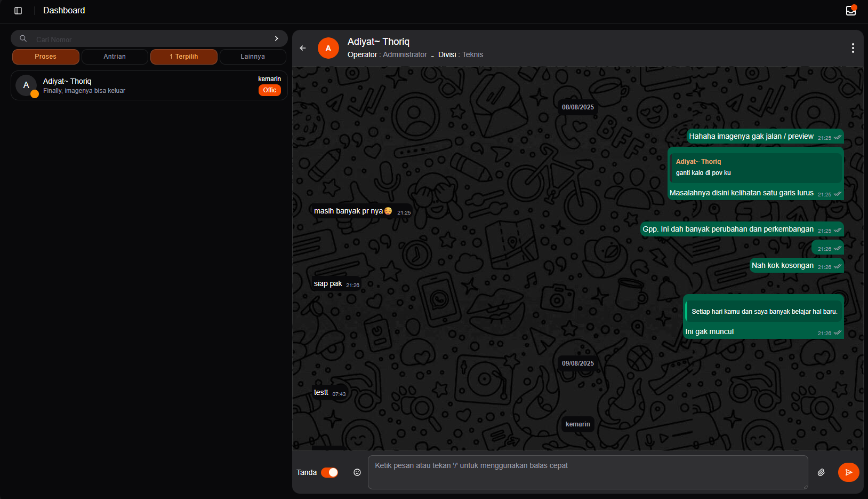
Task: Click the 08/08/2025 date label
Action: [x=578, y=107]
